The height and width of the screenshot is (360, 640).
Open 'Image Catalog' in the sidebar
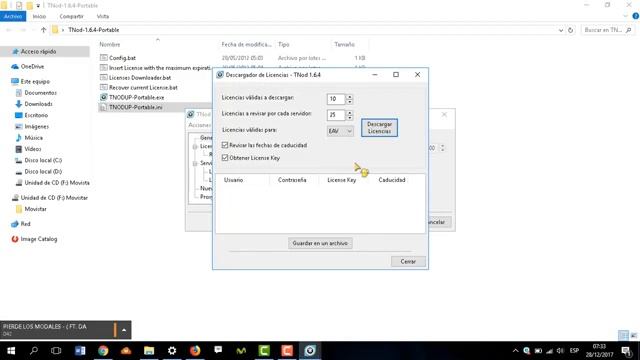click(x=39, y=239)
